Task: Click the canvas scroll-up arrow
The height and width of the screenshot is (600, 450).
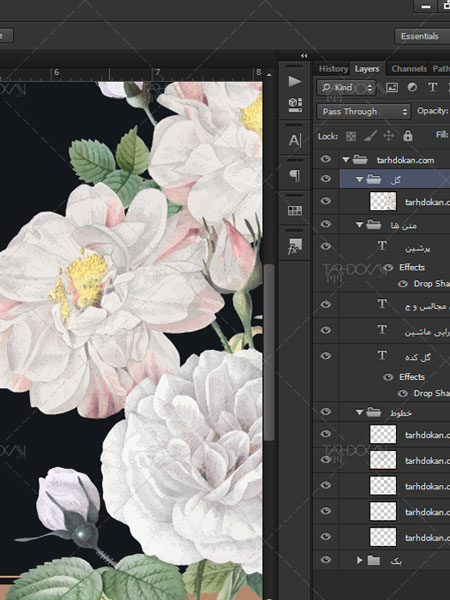Action: (x=269, y=75)
